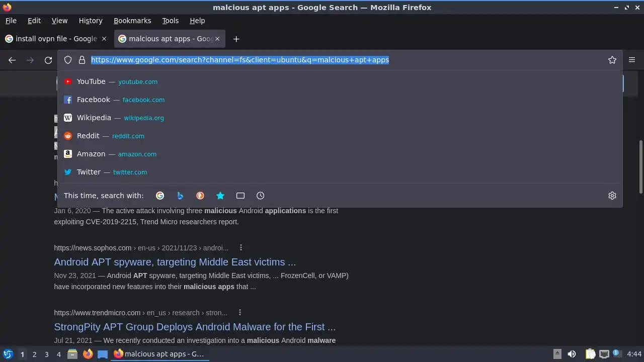
Task: Go back to previous page
Action: click(12, 60)
